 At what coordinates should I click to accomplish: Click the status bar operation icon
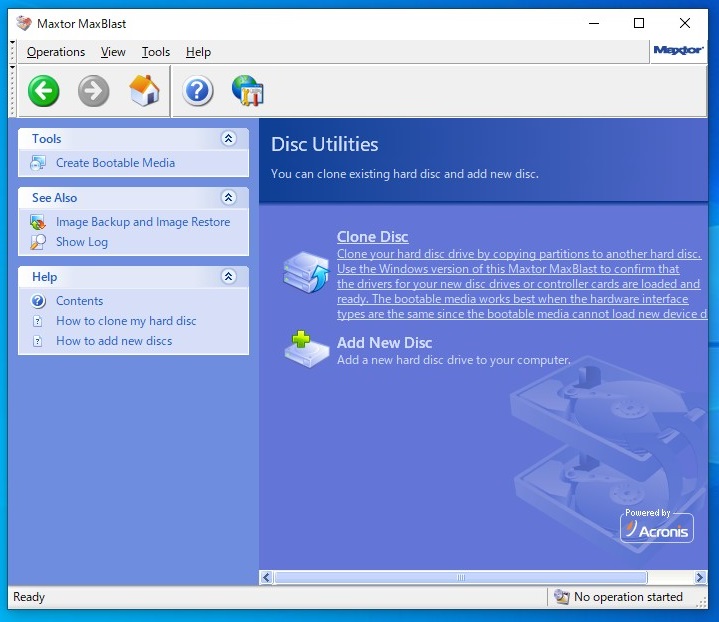pyautogui.click(x=561, y=597)
